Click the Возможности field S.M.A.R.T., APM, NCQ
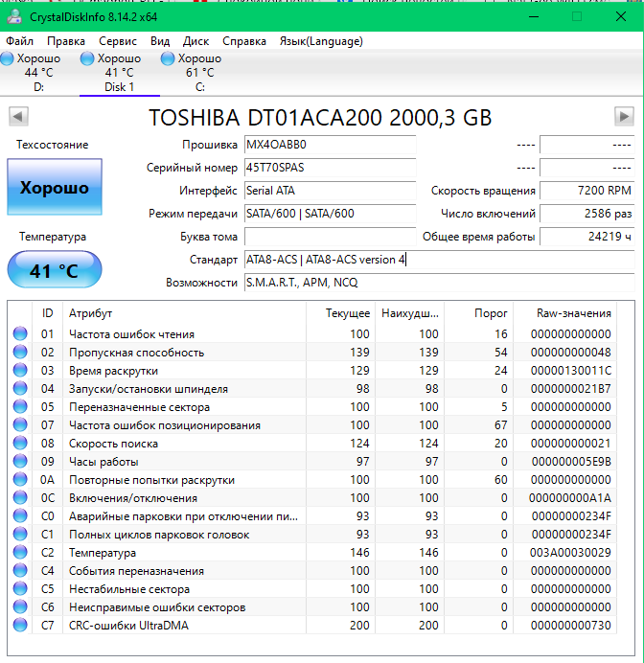 tap(439, 282)
